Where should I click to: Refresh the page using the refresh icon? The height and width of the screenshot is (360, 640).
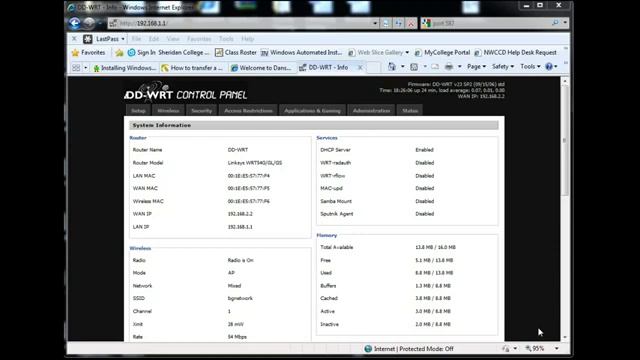tap(398, 23)
